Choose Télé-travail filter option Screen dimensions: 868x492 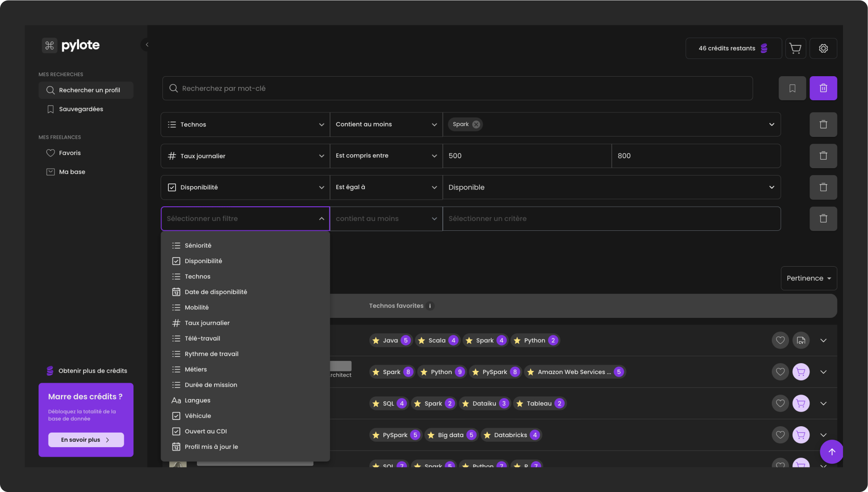click(x=245, y=338)
